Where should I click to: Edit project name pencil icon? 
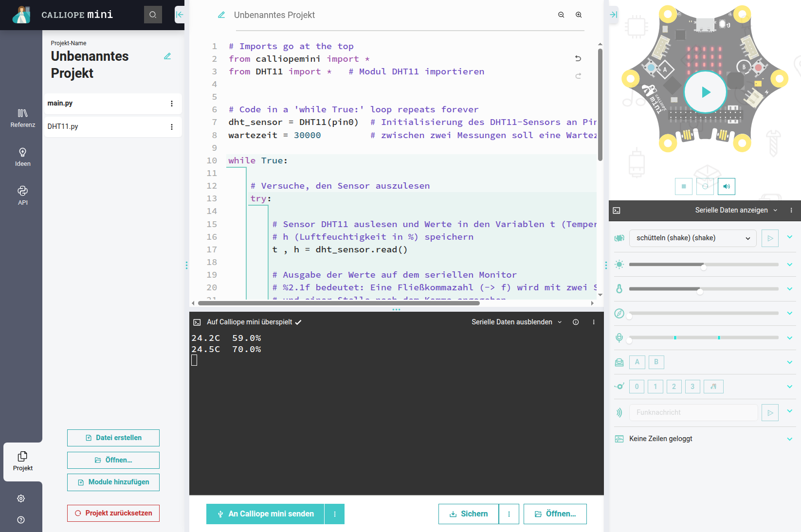point(167,56)
